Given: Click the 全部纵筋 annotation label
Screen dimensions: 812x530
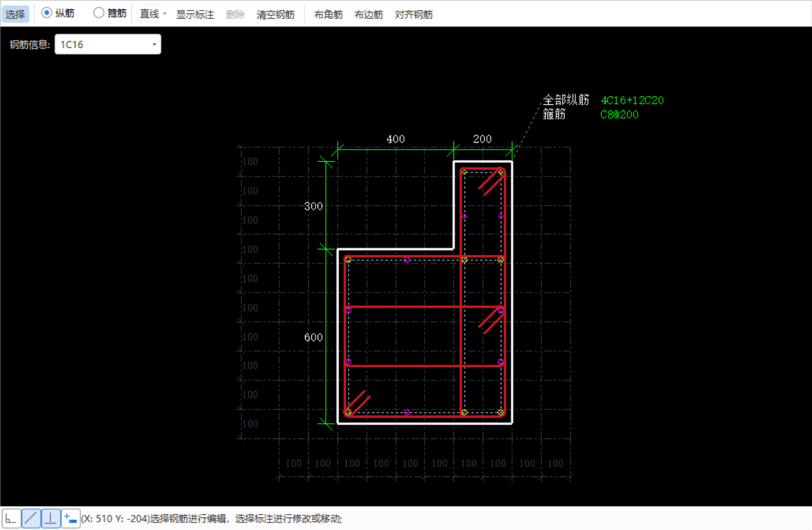Looking at the screenshot, I should (566, 100).
